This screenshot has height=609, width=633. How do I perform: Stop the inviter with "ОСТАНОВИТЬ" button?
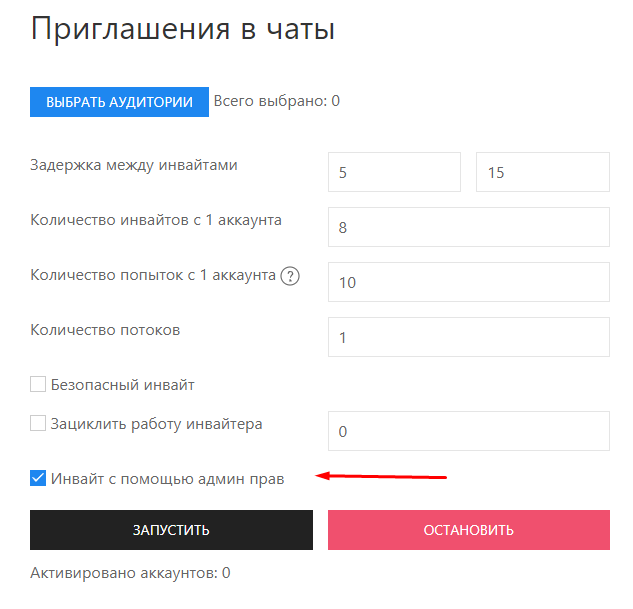[468, 530]
